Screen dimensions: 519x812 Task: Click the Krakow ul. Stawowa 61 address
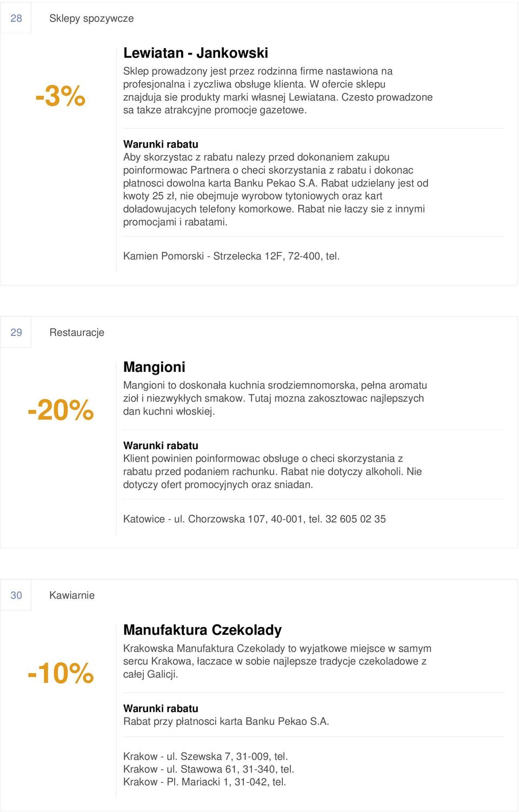tap(209, 769)
